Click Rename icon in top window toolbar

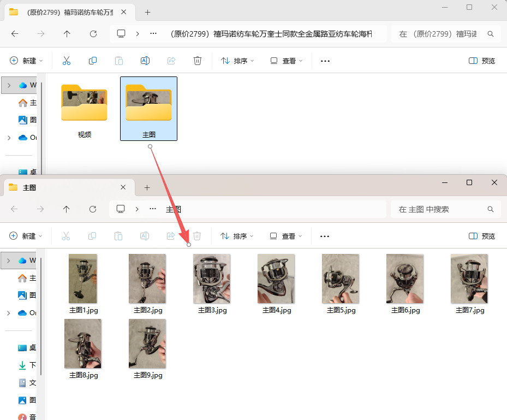pos(145,61)
